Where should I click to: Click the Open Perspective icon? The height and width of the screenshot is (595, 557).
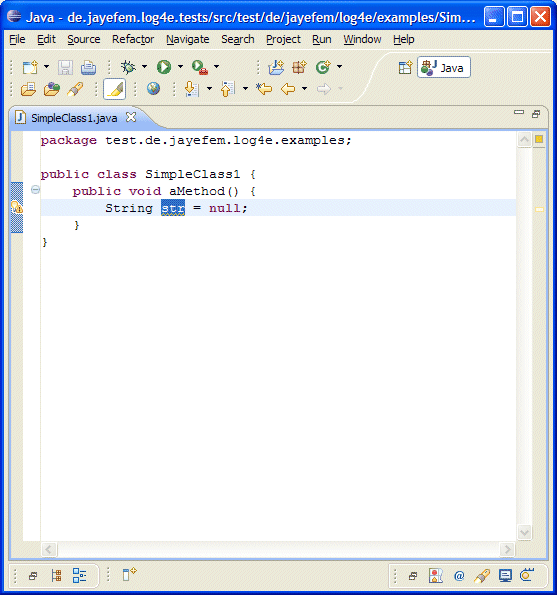point(405,68)
